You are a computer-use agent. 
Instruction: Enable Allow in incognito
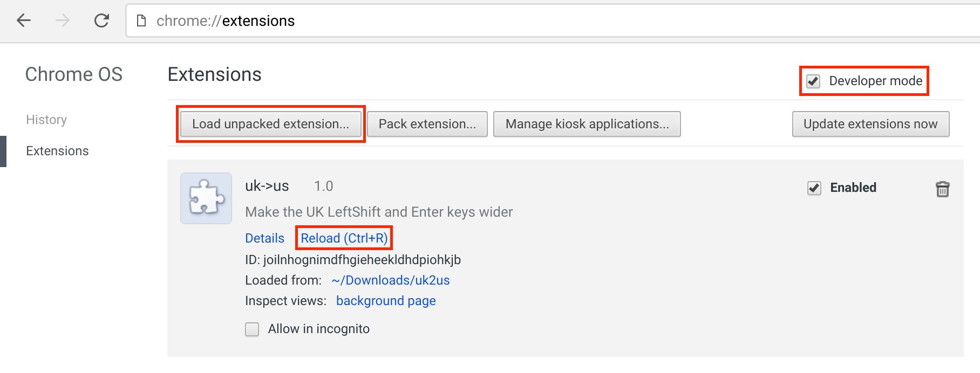pos(251,329)
